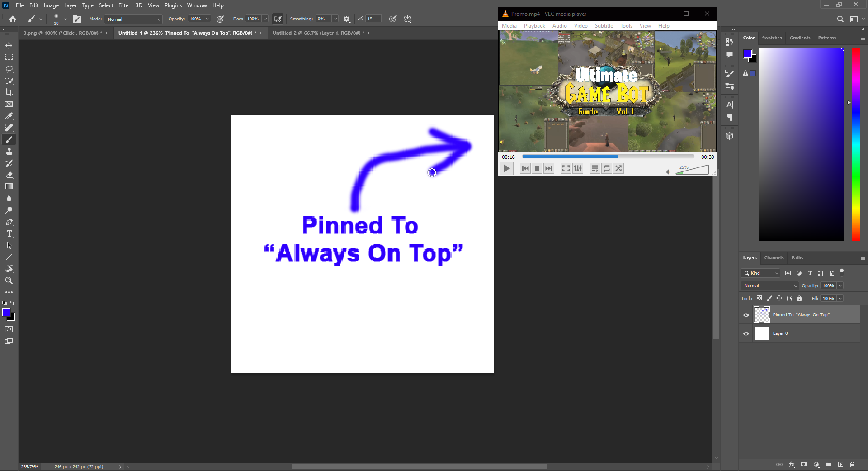Viewport: 868px width, 471px height.
Task: Select the Gradient tool
Action: pos(9,186)
